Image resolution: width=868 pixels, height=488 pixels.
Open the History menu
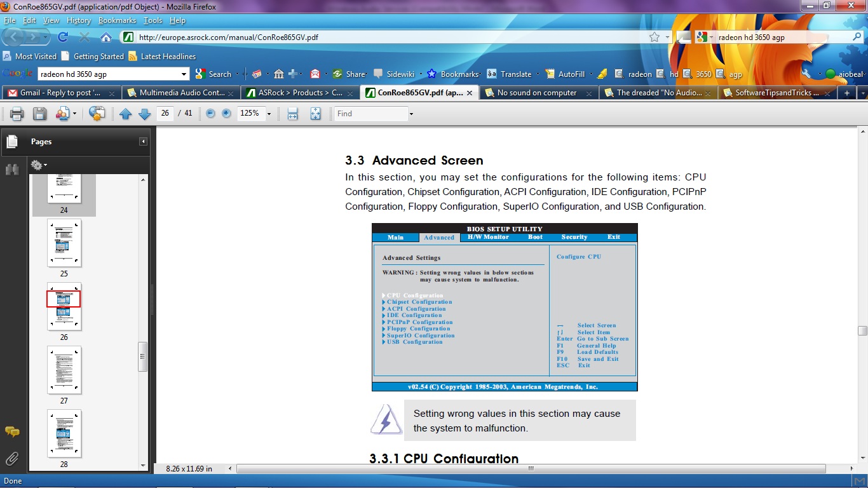click(x=79, y=20)
